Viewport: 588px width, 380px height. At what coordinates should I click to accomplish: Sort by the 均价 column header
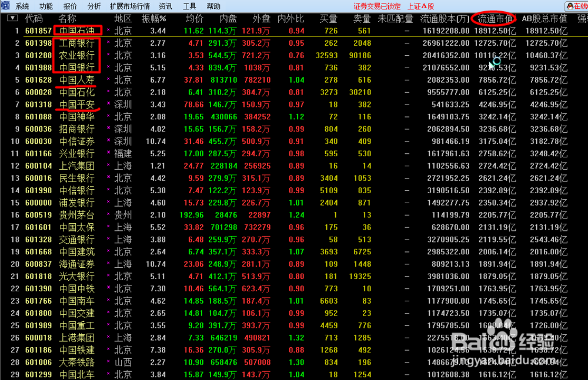point(194,19)
